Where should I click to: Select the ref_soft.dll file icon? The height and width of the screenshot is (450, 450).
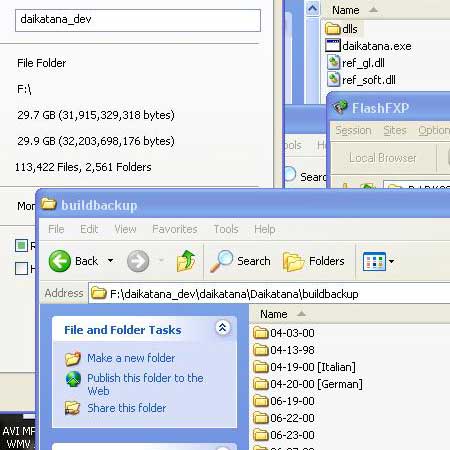[333, 80]
